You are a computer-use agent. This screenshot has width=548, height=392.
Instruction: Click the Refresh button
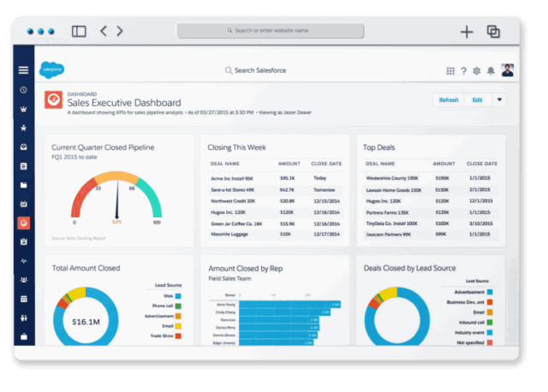449,100
